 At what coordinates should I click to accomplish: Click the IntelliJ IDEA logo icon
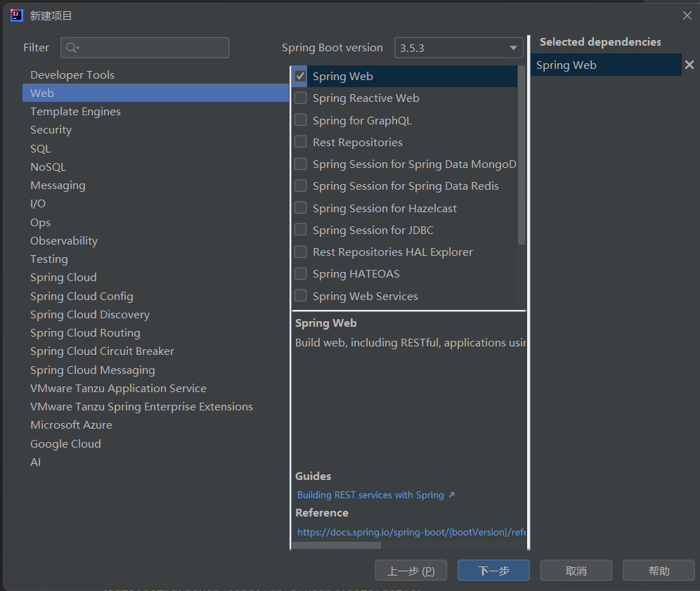(17, 15)
